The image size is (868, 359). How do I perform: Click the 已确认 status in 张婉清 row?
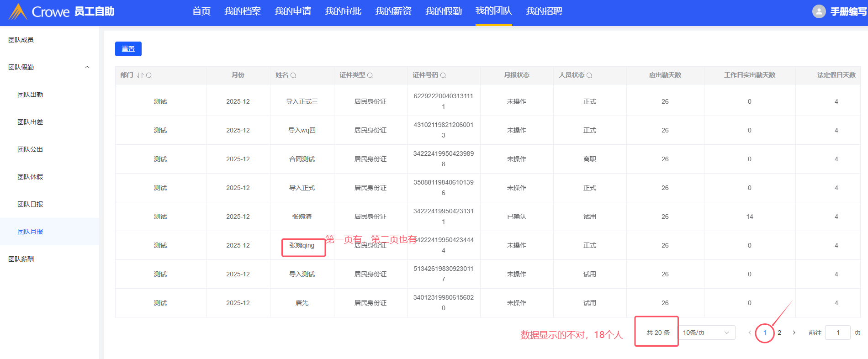[517, 216]
